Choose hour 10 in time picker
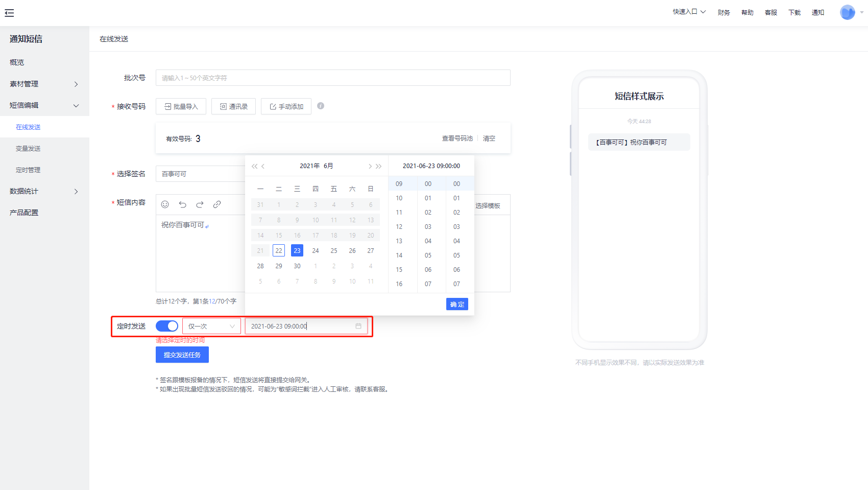The height and width of the screenshot is (490, 868). [x=399, y=198]
